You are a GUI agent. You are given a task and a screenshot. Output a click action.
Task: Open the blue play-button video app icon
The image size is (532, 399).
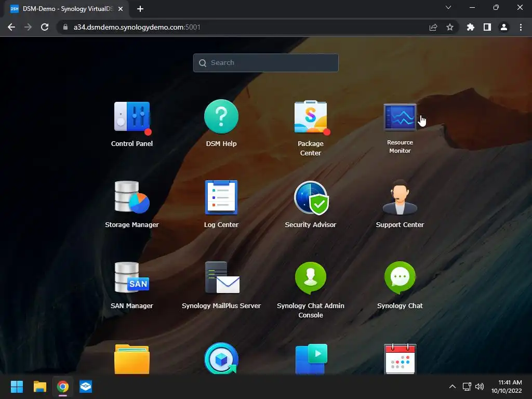(x=312, y=359)
